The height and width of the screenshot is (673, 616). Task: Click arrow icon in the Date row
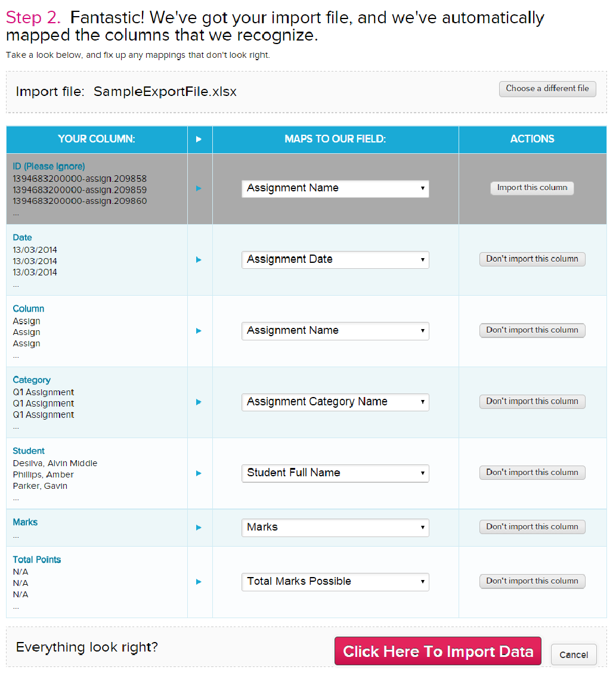click(x=199, y=260)
